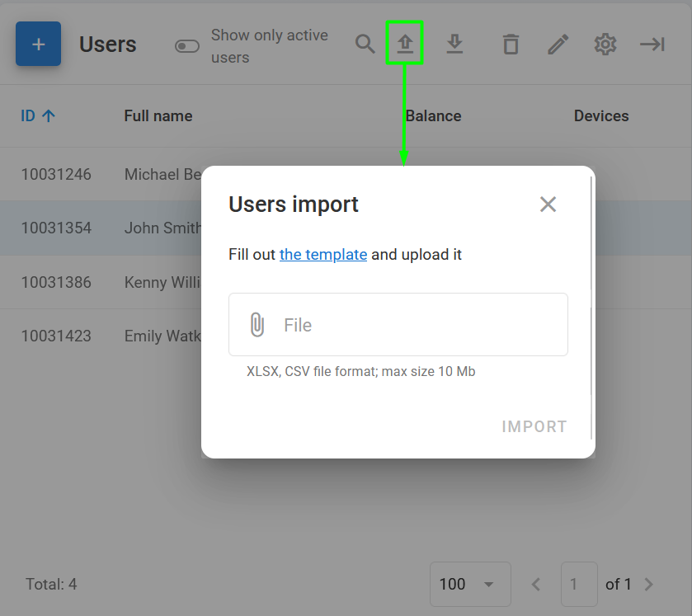Search users with the magnifier icon
Viewport: 692px width, 616px height.
click(365, 45)
